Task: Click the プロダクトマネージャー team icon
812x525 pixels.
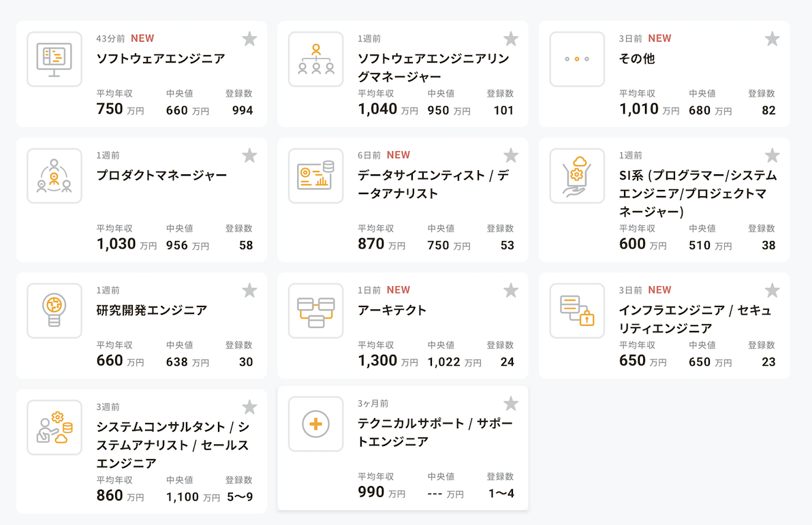Action: (54, 176)
